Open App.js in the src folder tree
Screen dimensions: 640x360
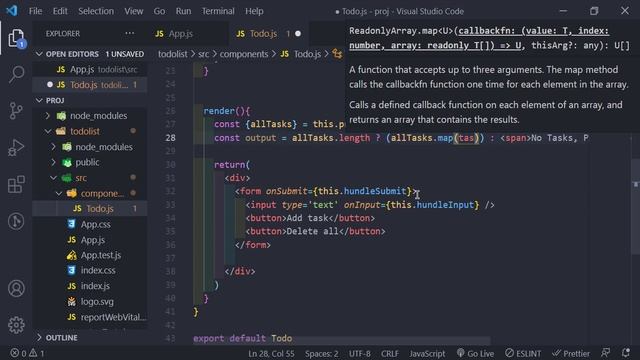pyautogui.click(x=90, y=240)
